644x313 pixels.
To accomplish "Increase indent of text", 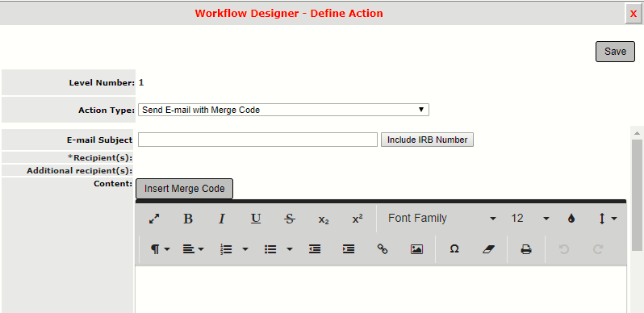I will click(349, 249).
